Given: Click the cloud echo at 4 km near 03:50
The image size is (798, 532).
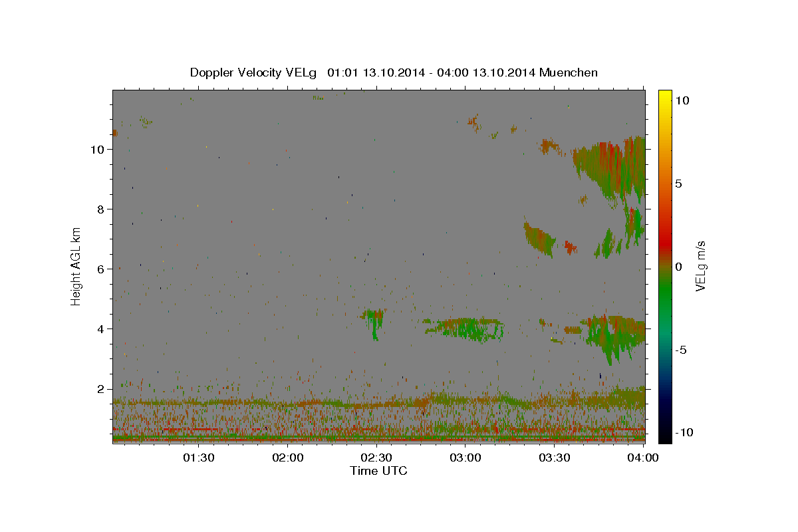Looking at the screenshot, I should pyautogui.click(x=613, y=336).
